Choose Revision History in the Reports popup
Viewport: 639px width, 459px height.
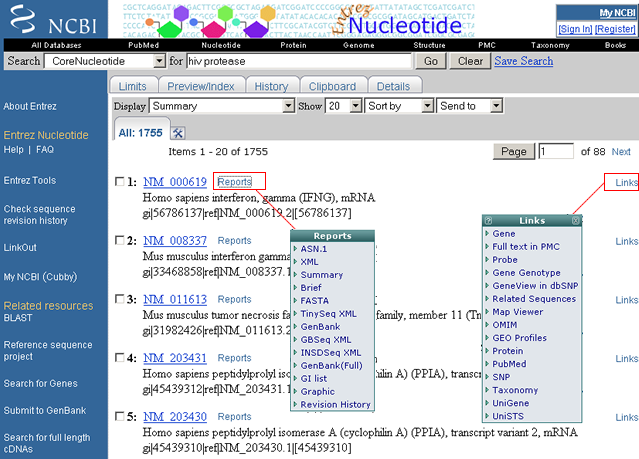pyautogui.click(x=335, y=405)
